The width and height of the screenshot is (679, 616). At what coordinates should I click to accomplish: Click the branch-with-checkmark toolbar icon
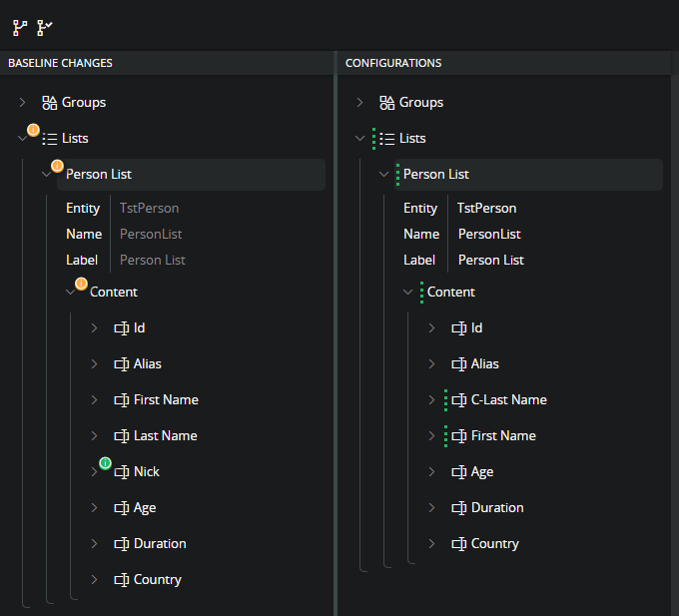(45, 28)
